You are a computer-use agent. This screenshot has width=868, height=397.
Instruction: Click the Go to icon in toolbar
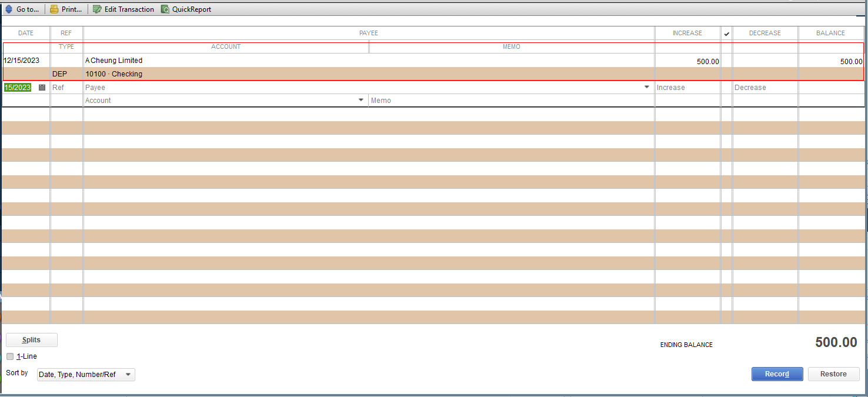click(x=8, y=9)
